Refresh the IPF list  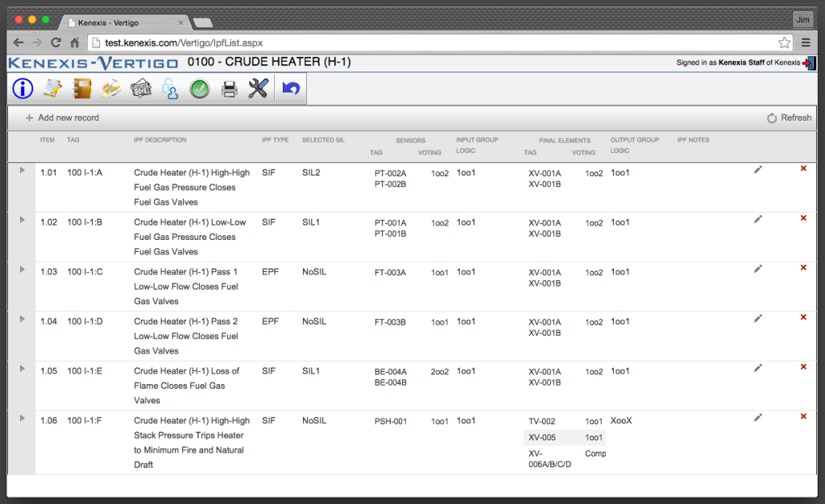click(789, 118)
